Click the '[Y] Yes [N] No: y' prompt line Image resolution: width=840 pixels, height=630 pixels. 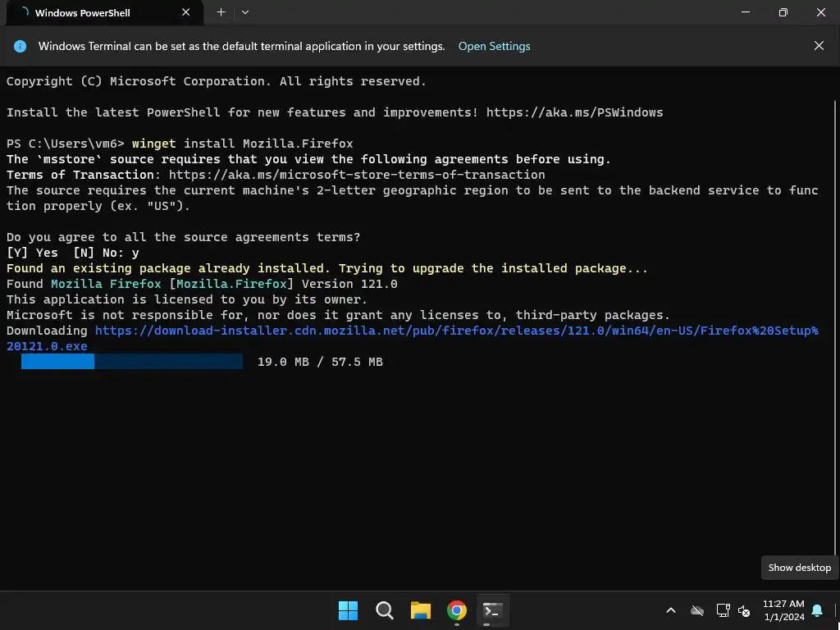point(72,253)
